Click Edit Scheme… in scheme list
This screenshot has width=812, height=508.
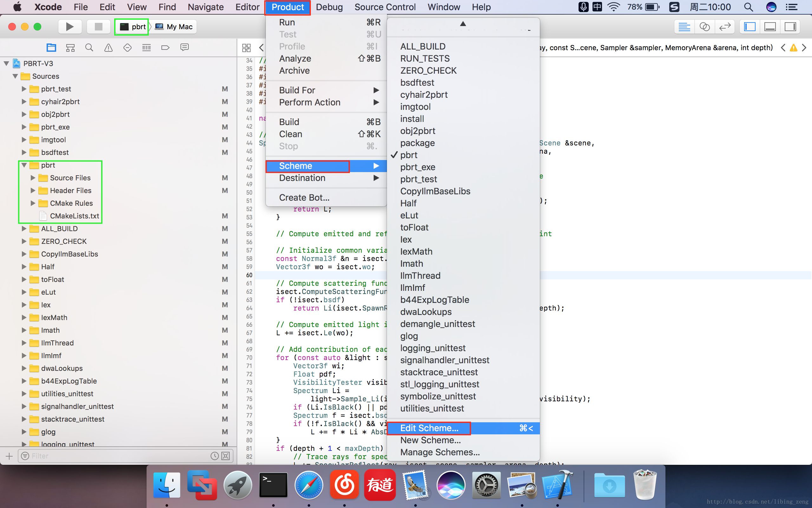463,428
